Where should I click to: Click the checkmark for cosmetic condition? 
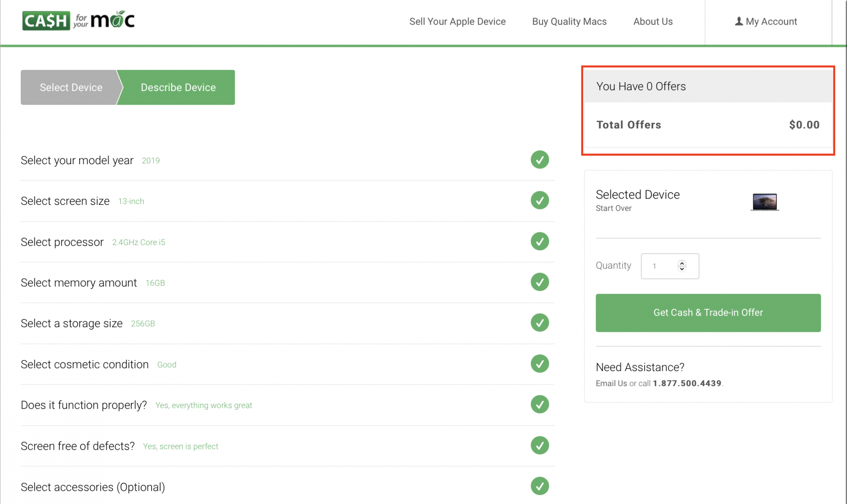(540, 364)
